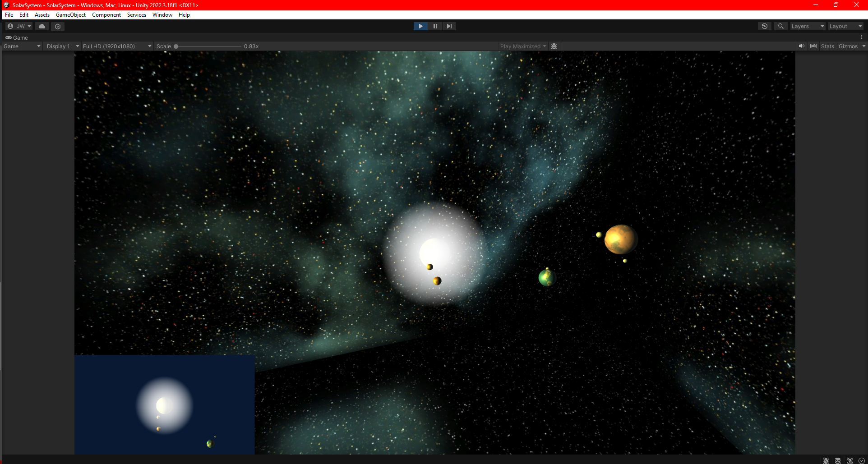Adjust the Scale slider handle
This screenshot has width=868, height=464.
[176, 46]
